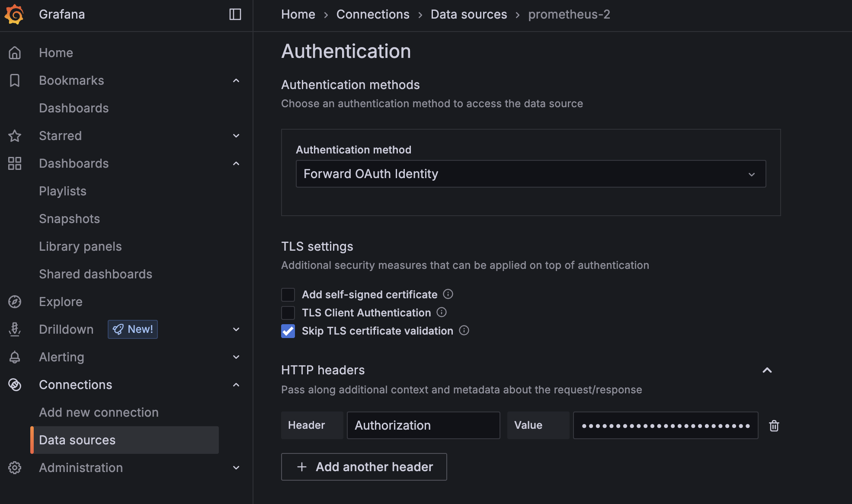
Task: Click info icon beside Add self-signed certificate
Action: click(x=448, y=294)
